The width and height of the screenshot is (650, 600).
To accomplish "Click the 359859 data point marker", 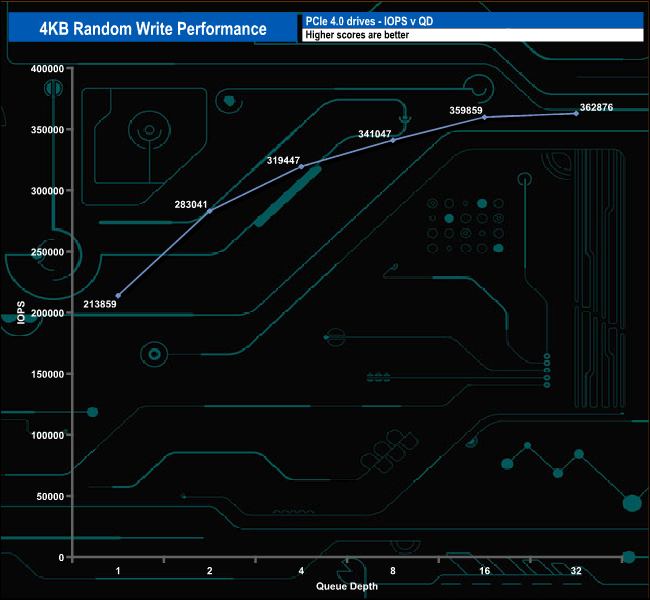I will [x=485, y=117].
